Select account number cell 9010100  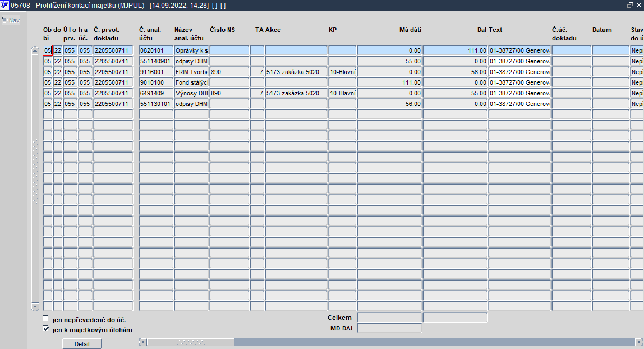155,82
